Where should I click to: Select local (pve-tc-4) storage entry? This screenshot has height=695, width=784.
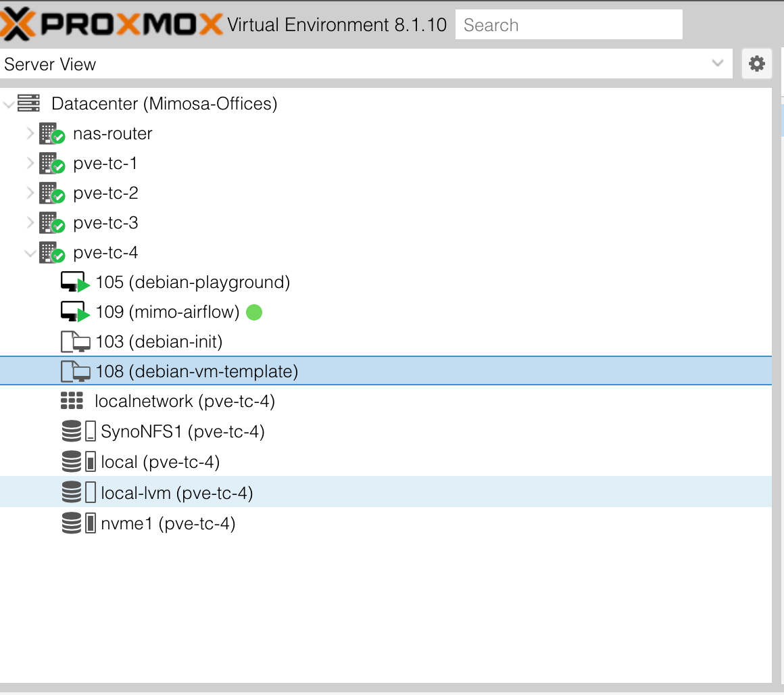160,462
